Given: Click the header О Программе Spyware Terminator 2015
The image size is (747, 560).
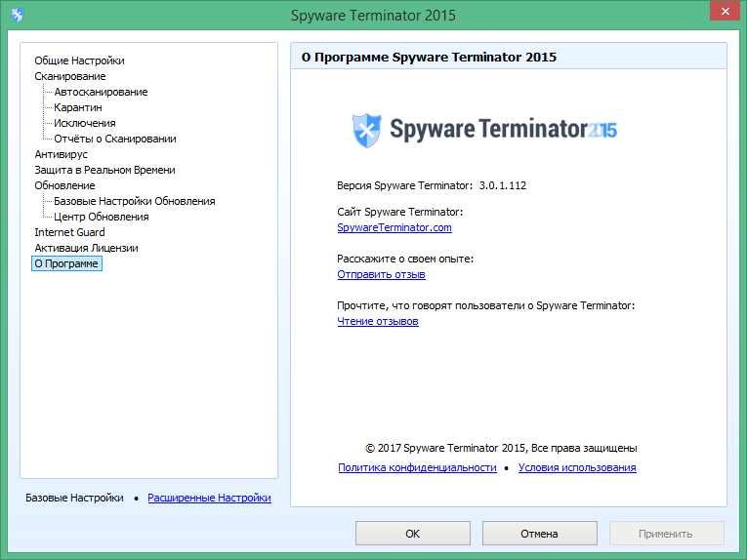Looking at the screenshot, I should pos(429,58).
